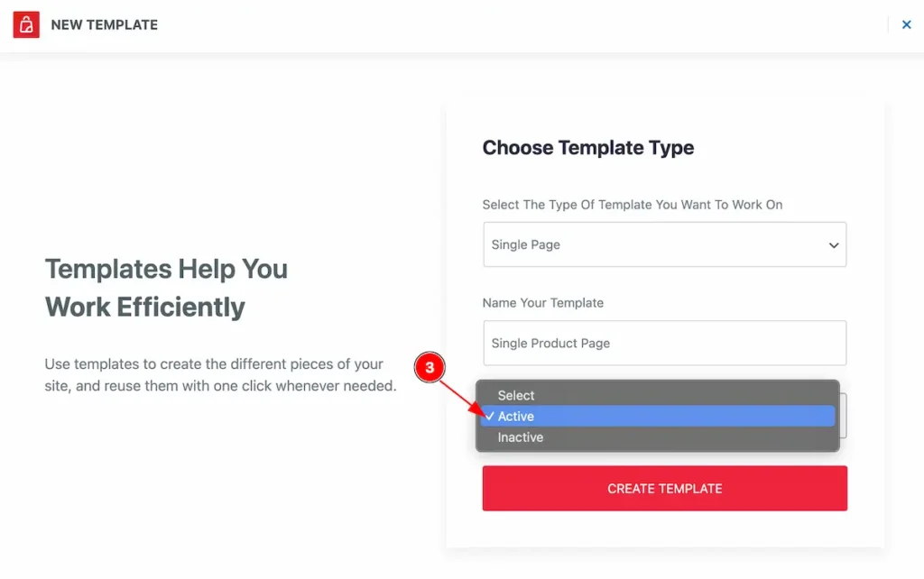Click the Templates Help You Work Efficiently heading
Image resolution: width=924 pixels, height=579 pixels.
point(166,288)
